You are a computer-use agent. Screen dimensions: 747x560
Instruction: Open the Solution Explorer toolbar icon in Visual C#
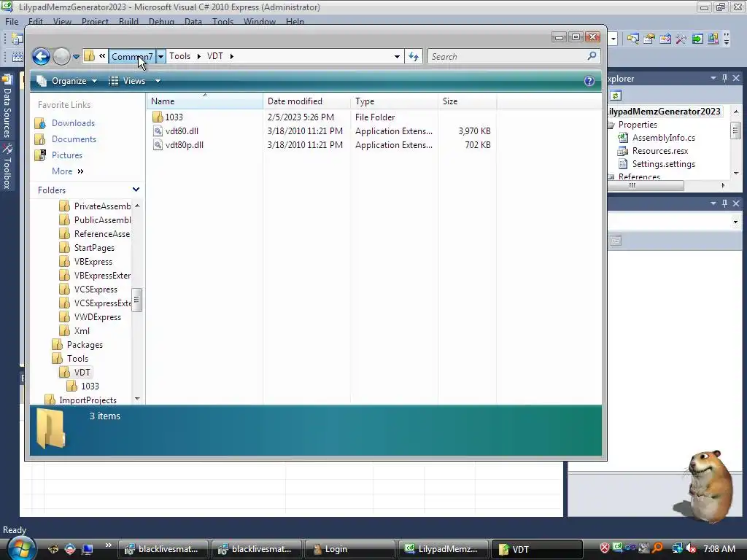point(633,39)
